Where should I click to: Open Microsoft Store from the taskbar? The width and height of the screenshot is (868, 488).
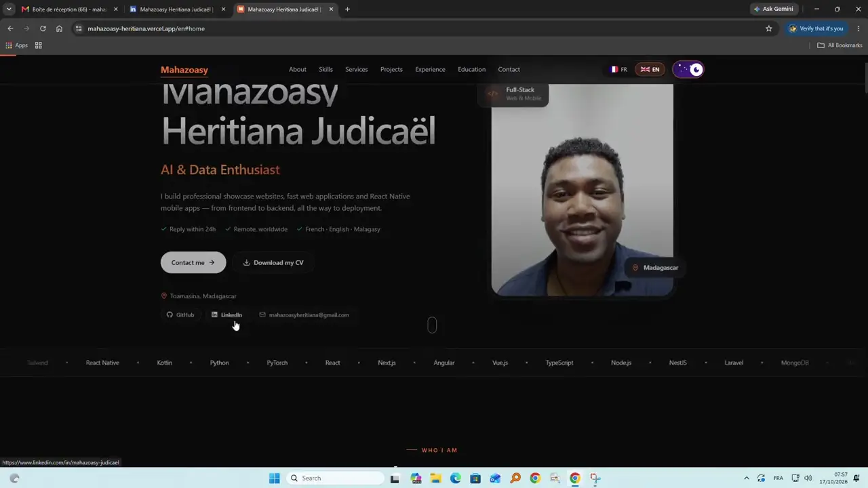click(475, 478)
